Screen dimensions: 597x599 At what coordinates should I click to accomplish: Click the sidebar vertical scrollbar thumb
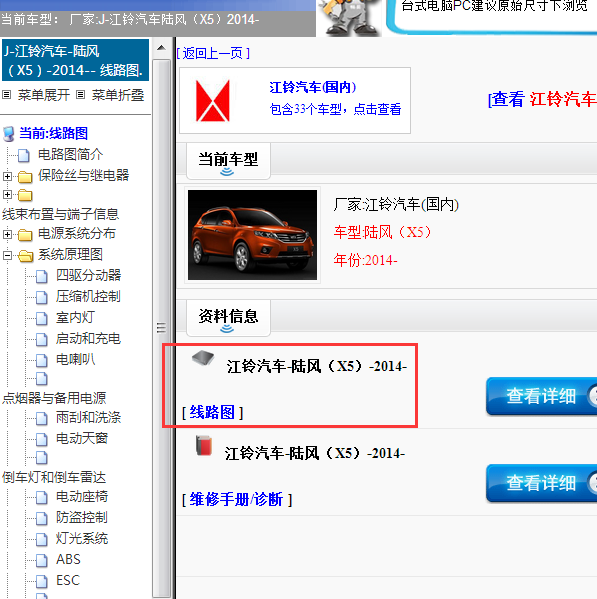[161, 328]
